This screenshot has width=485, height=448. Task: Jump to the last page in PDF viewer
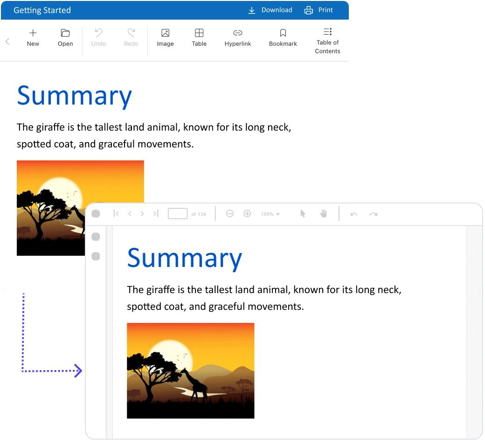(156, 214)
